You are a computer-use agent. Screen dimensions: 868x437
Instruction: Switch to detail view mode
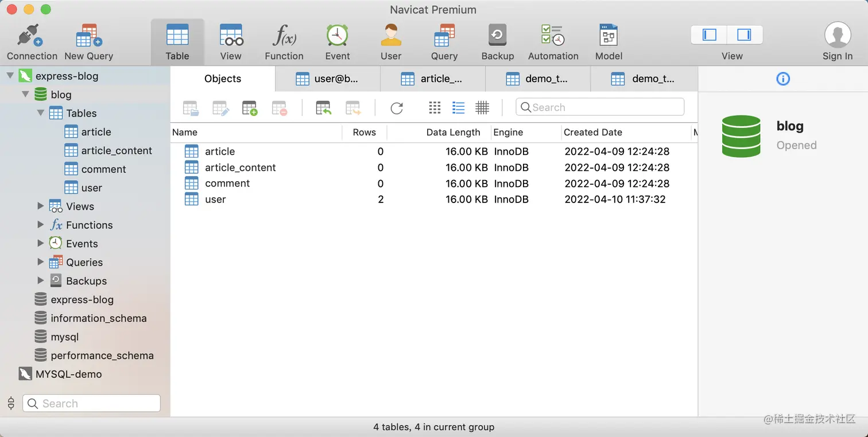click(x=482, y=107)
